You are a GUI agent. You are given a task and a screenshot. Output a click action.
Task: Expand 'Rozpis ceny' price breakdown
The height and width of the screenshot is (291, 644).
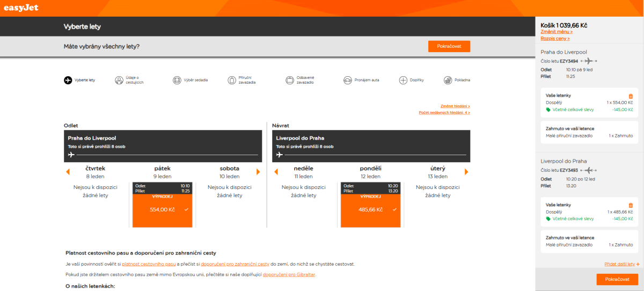coord(555,39)
